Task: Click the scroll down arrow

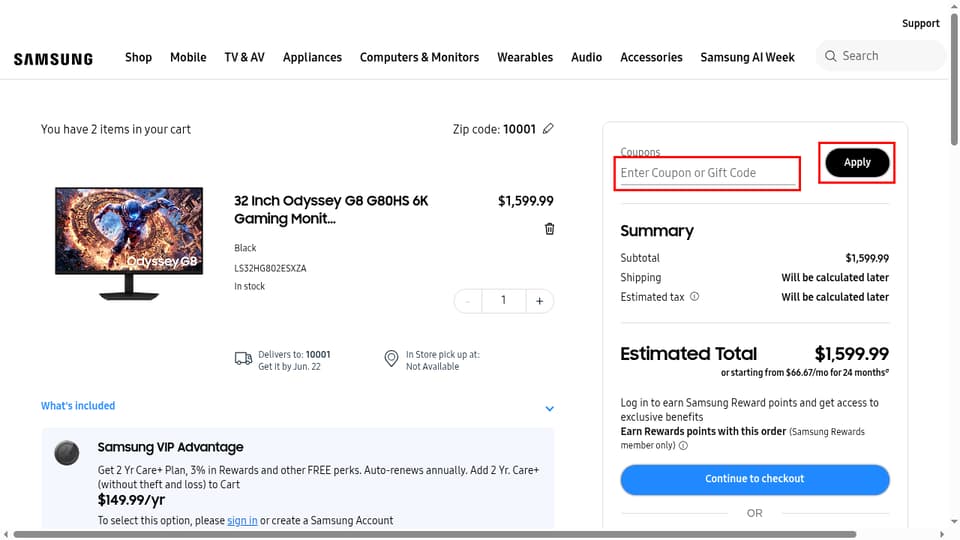Action: [954, 522]
